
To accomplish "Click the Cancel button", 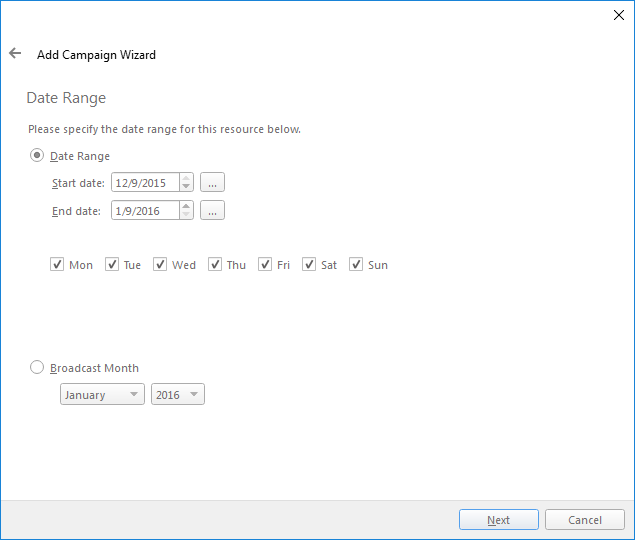I will coord(585,520).
